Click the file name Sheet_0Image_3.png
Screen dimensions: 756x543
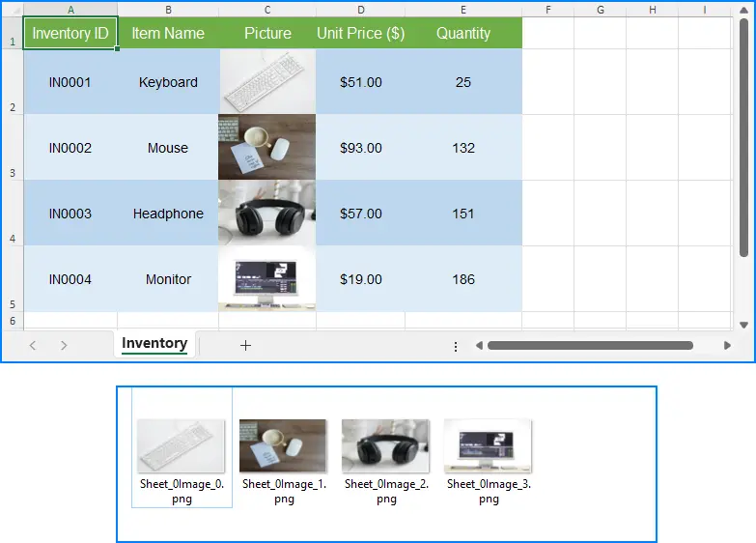pos(489,492)
